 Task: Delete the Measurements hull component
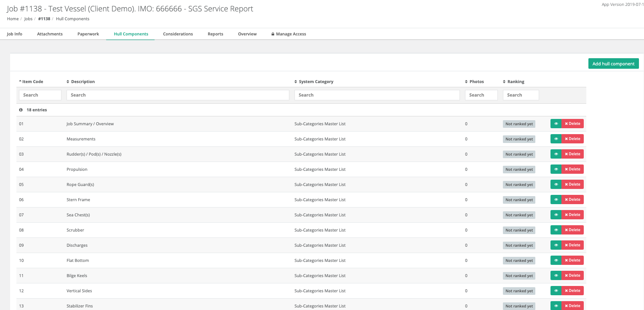[x=572, y=139]
